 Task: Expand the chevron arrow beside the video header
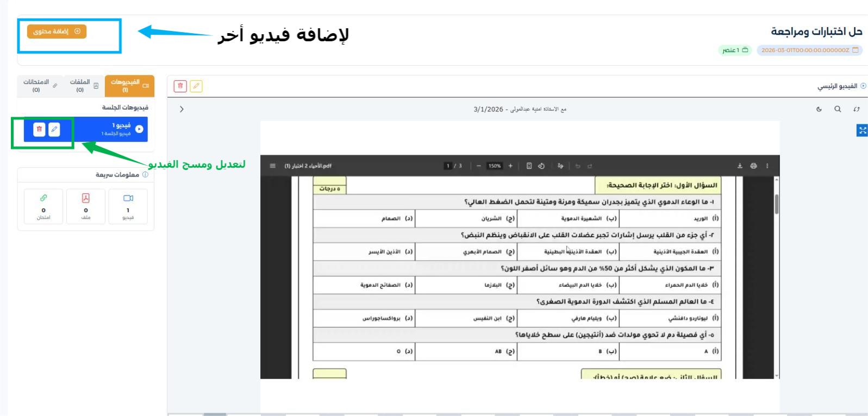coord(182,109)
